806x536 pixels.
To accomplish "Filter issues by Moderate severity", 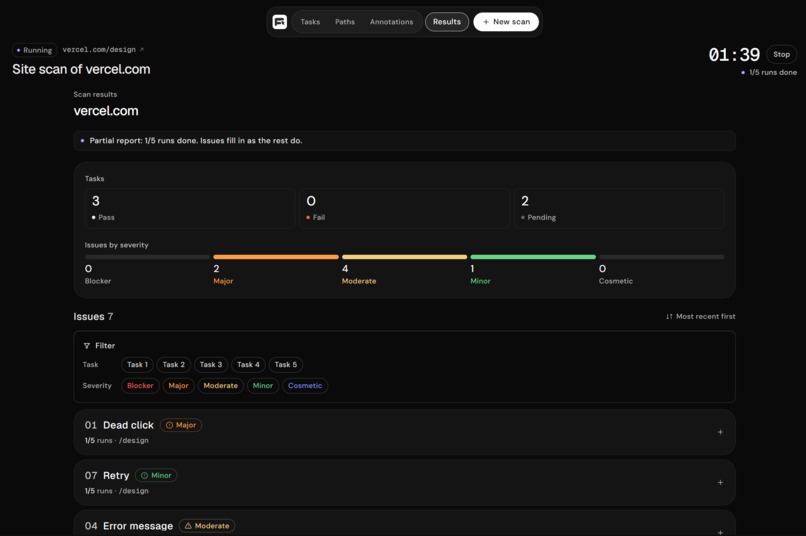I will point(221,385).
